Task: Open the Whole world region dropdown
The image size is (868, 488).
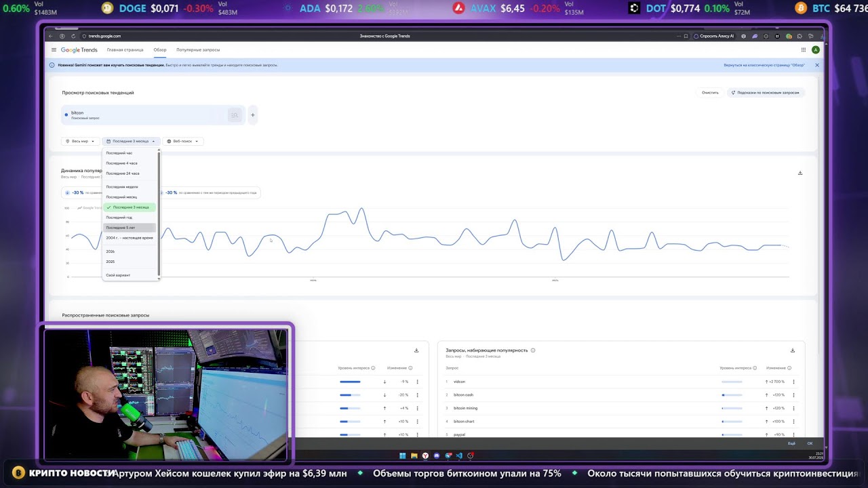Action: [x=80, y=141]
